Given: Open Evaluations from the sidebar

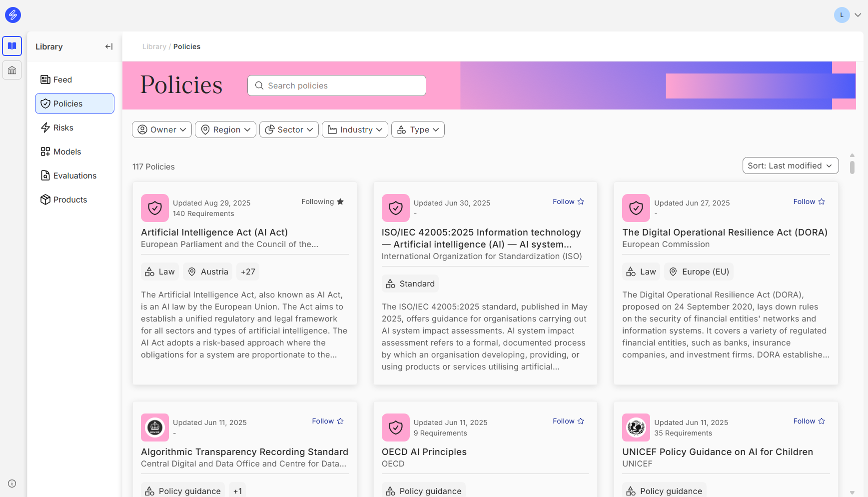Looking at the screenshot, I should click(74, 175).
